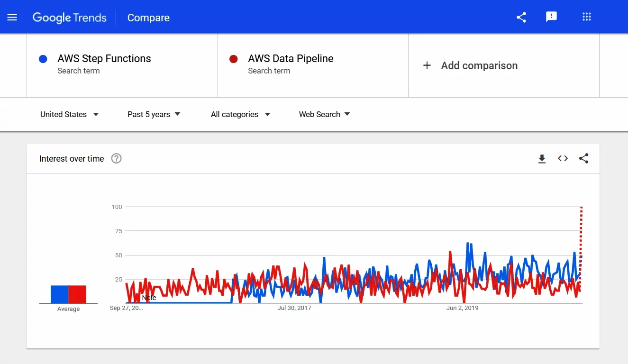Click the Jul 30, 2017 axis label
Image resolution: width=628 pixels, height=364 pixels.
(294, 308)
